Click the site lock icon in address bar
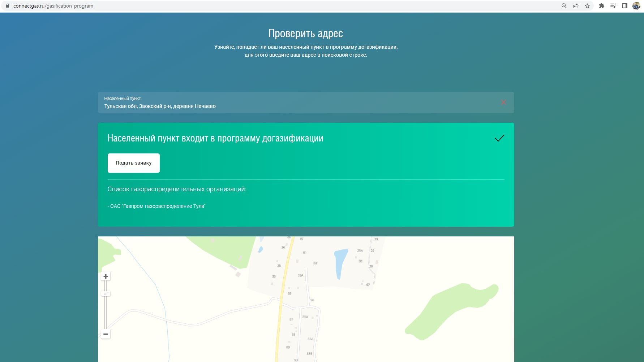This screenshot has height=362, width=644. pos(7,6)
